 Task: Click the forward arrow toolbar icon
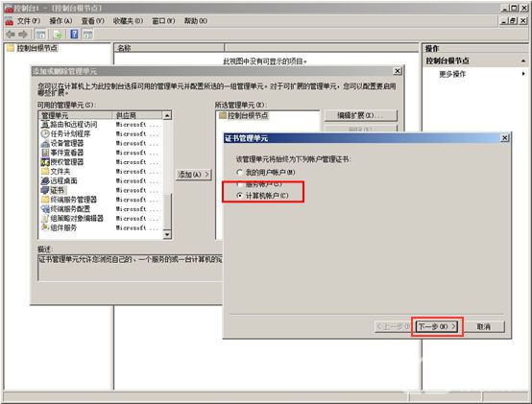[23, 35]
